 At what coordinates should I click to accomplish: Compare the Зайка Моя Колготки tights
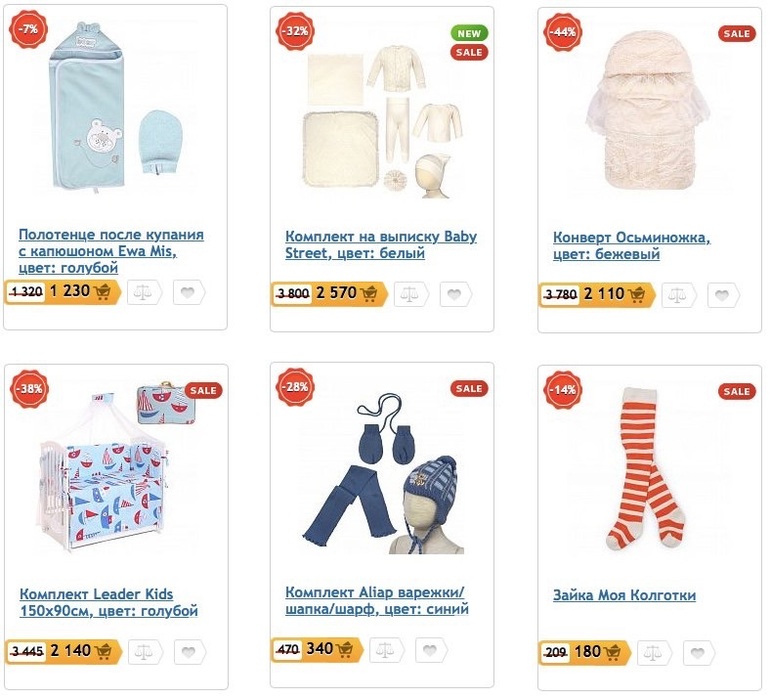coord(654,652)
